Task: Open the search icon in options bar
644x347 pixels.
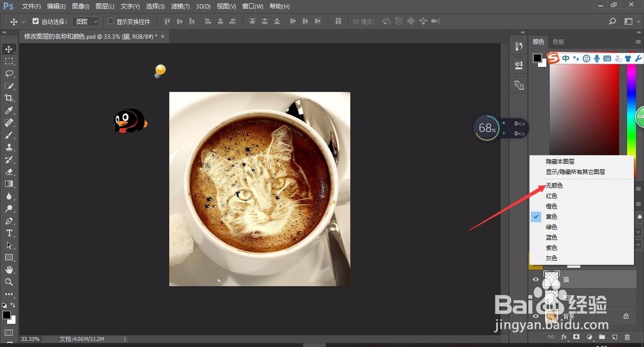Action: click(612, 21)
